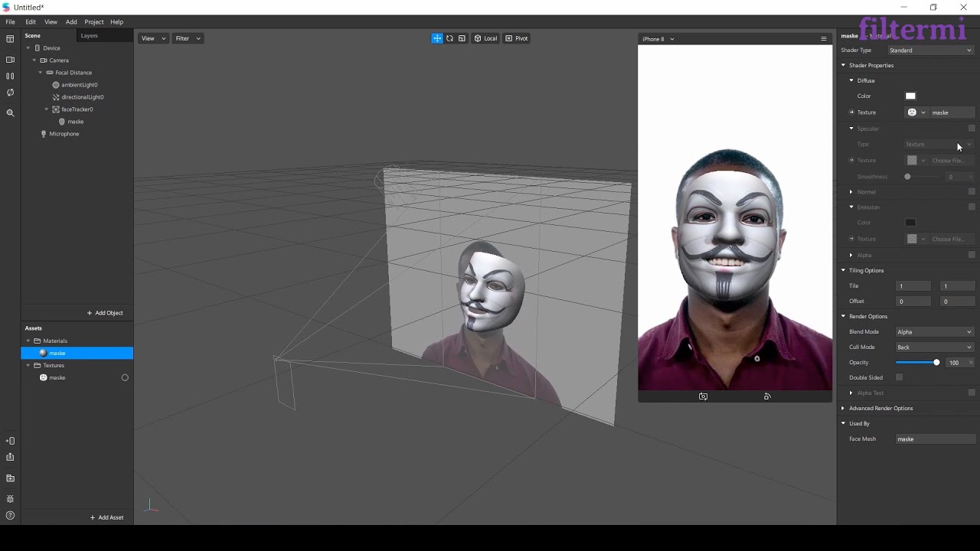Open the Filter dropdown in viewport
The width and height of the screenshot is (980, 551).
click(x=188, y=38)
